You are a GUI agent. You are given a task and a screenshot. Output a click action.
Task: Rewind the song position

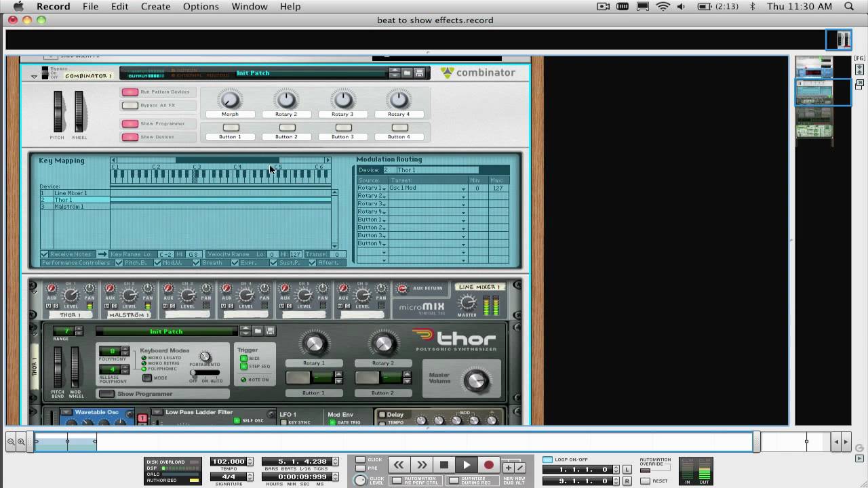[399, 465]
